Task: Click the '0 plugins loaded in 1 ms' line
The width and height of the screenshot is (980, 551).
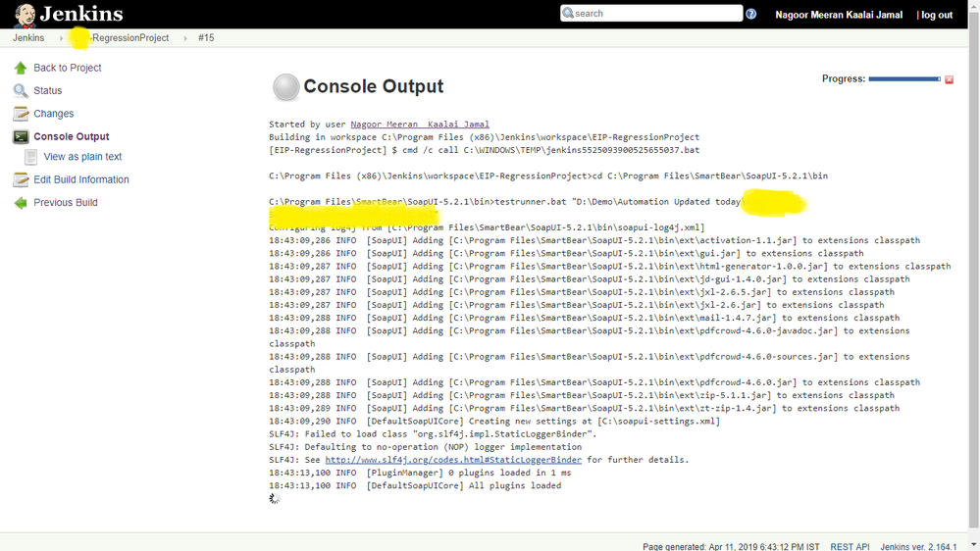Action: click(x=420, y=473)
